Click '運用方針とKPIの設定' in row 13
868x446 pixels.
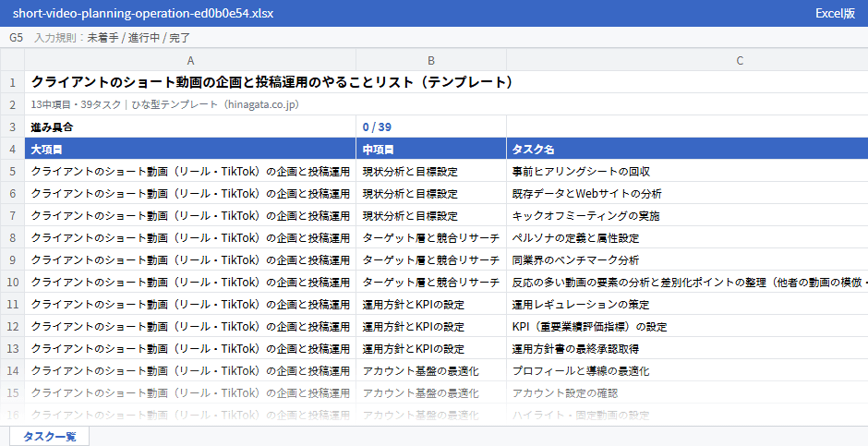click(x=431, y=348)
